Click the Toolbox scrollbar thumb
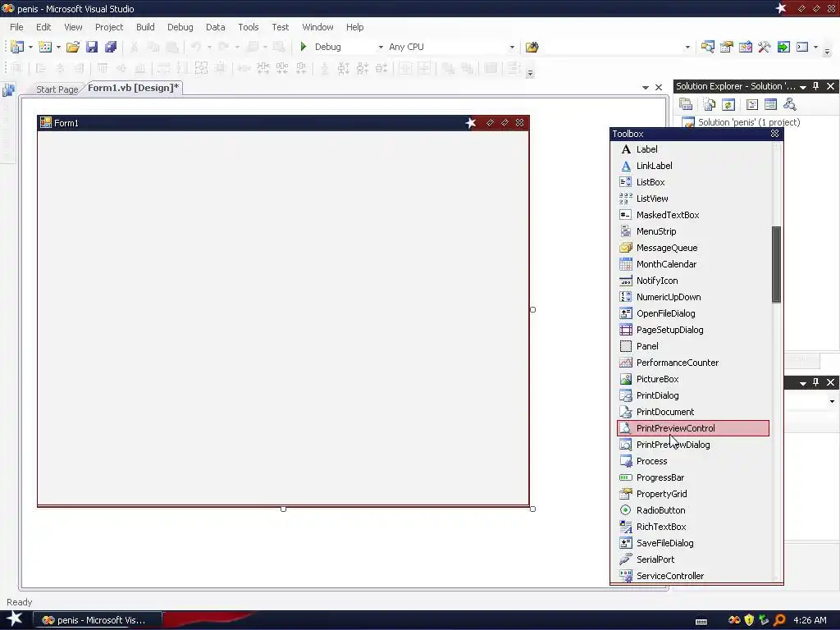 click(x=776, y=264)
